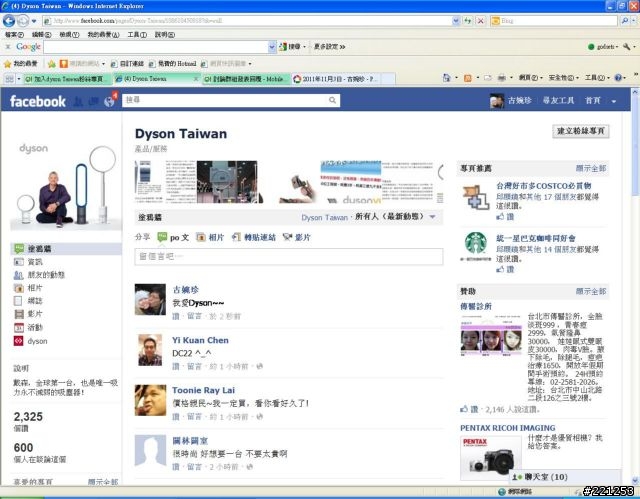Open the 檔案 menu
The height and width of the screenshot is (499, 640).
pyautogui.click(x=15, y=35)
